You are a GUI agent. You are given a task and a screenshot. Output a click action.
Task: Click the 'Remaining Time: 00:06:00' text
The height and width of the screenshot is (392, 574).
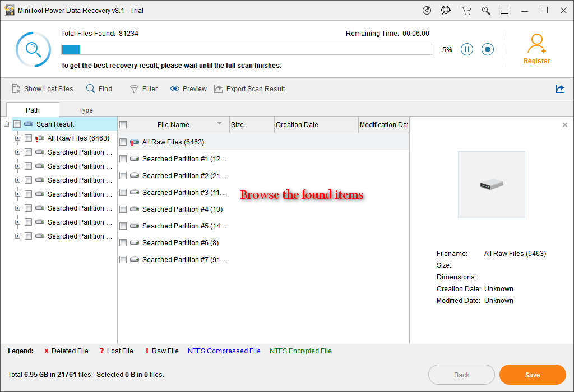coord(387,34)
